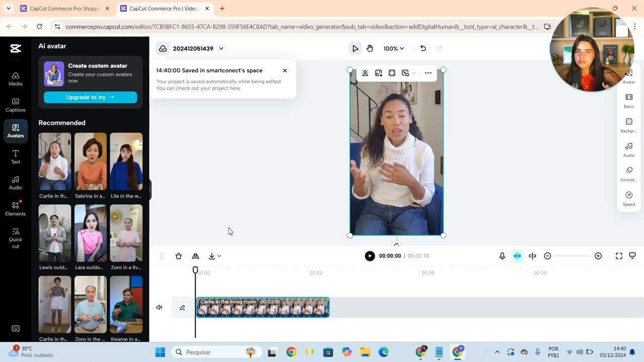Image resolution: width=644 pixels, height=362 pixels.
Task: Reload the browser page
Action: click(39, 27)
